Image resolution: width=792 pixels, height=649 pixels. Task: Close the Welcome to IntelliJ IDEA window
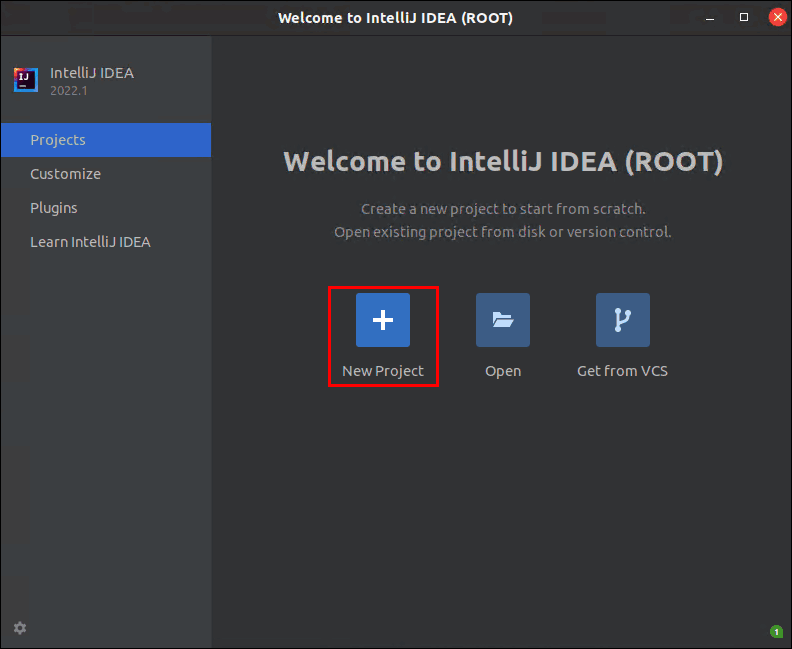pos(777,17)
